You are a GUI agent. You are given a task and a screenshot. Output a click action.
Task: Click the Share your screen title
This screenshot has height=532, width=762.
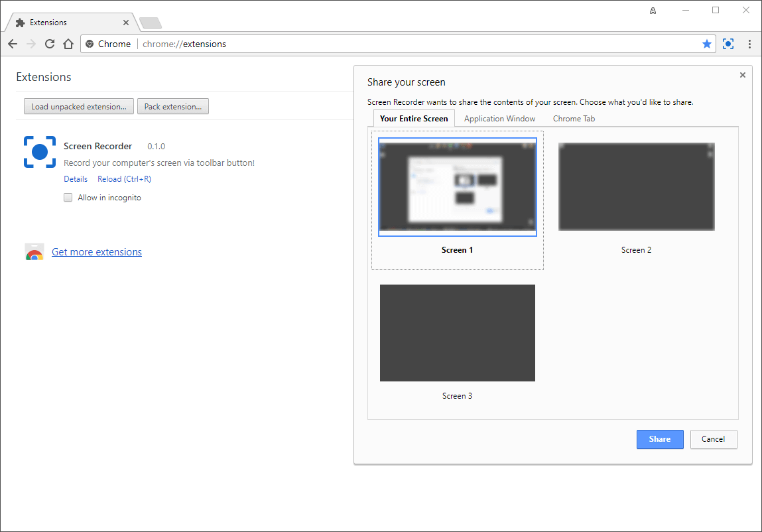pyautogui.click(x=407, y=82)
